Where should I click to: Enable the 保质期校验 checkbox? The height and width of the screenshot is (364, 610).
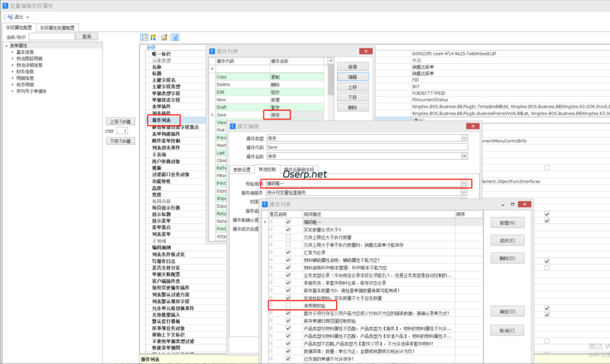tap(288, 305)
